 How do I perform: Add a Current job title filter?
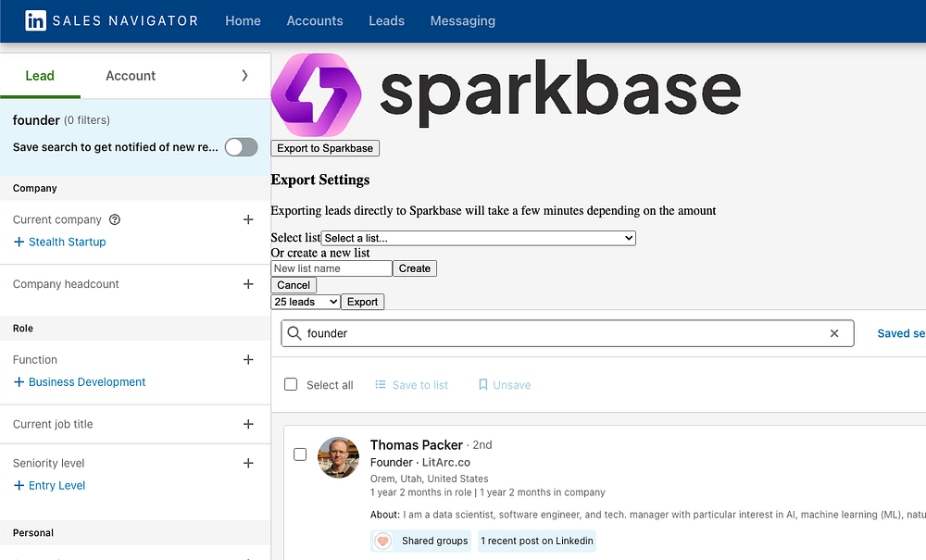click(248, 424)
